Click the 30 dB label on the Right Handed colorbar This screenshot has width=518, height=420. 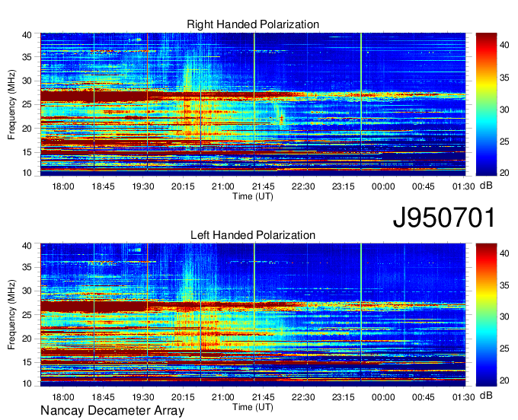(504, 110)
